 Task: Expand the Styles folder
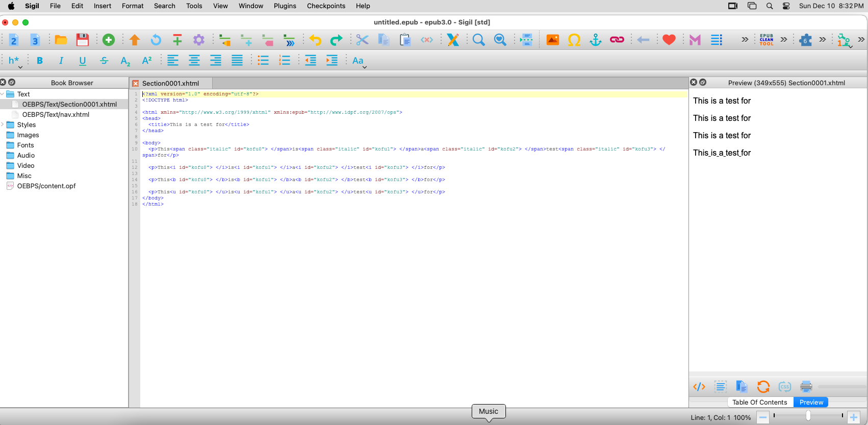coord(3,124)
